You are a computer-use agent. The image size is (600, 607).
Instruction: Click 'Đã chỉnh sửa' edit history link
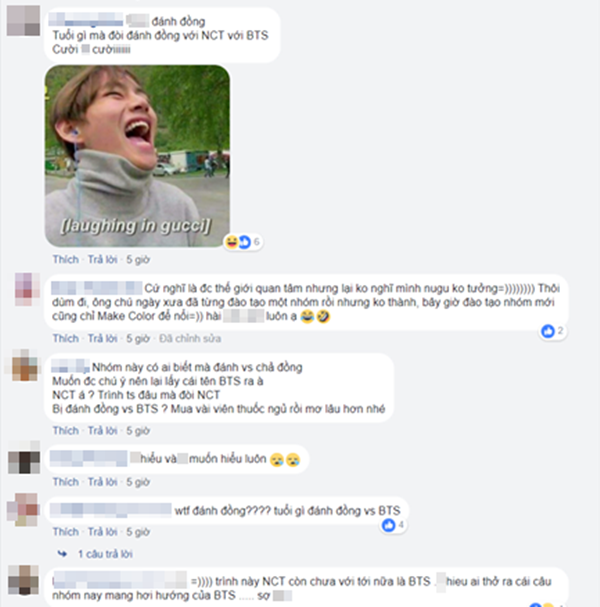tap(190, 338)
